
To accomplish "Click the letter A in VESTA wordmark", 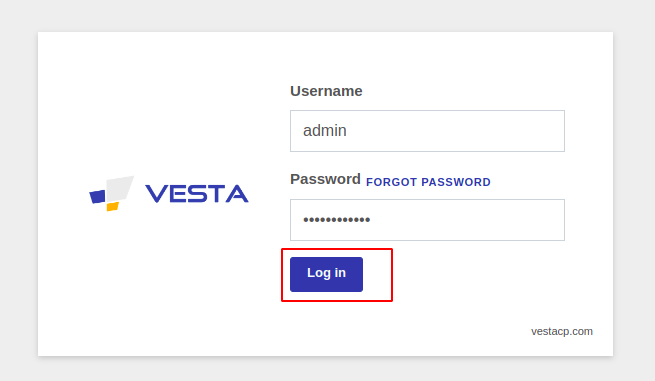I will (x=237, y=194).
